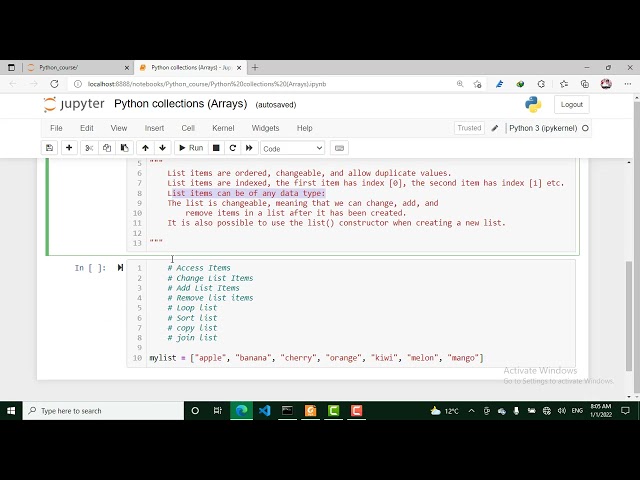This screenshot has width=640, height=480.
Task: Open the Insert menu
Action: pos(154,128)
